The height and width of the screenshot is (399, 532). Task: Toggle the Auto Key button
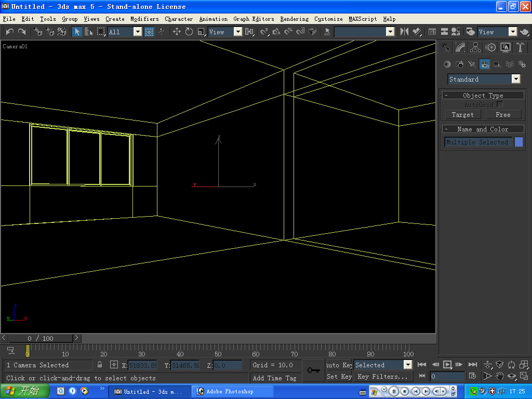tap(339, 365)
